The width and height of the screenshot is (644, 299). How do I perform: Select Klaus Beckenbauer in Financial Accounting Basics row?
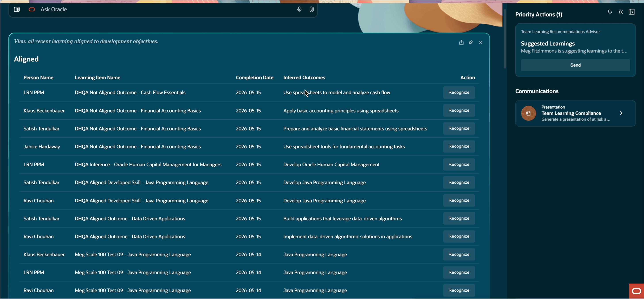point(44,111)
